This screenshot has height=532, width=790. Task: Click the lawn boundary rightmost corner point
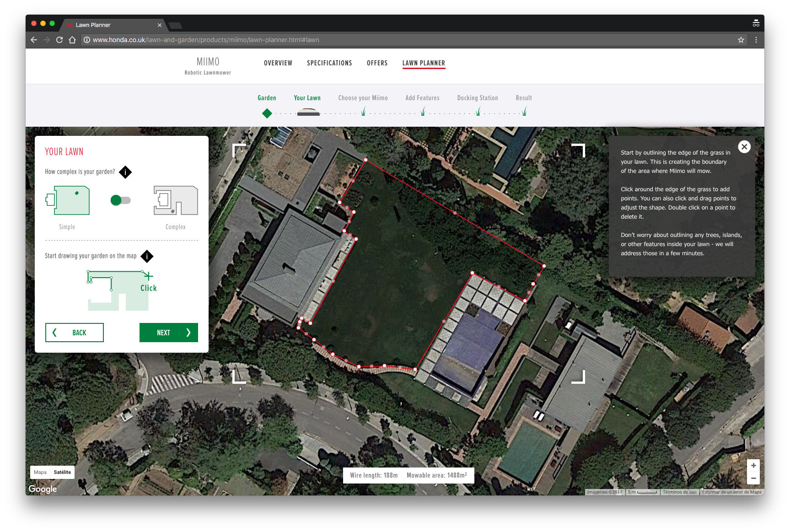click(544, 266)
